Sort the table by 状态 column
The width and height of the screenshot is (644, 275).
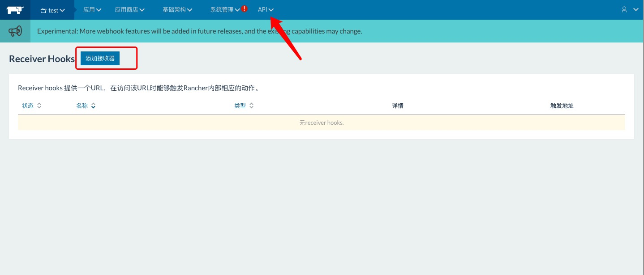(x=31, y=106)
